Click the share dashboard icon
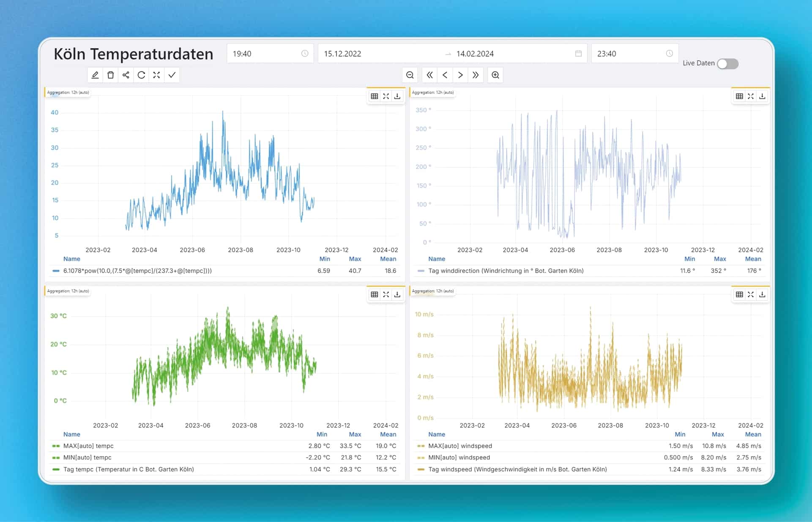Image resolution: width=812 pixels, height=522 pixels. coord(126,75)
